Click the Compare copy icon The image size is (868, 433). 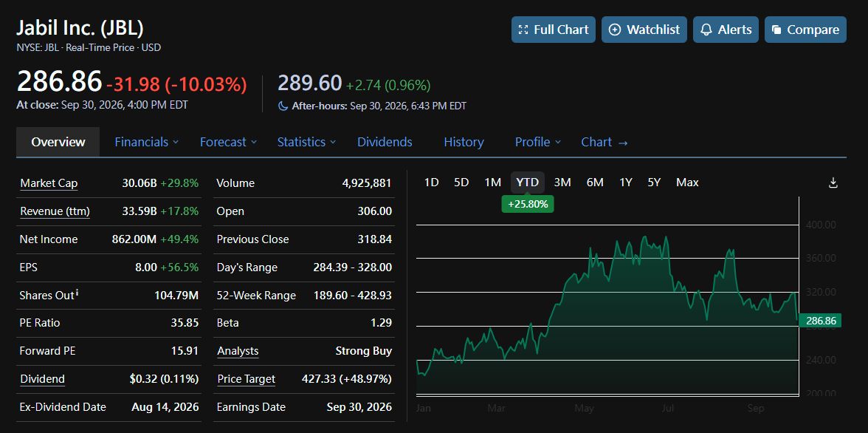776,30
